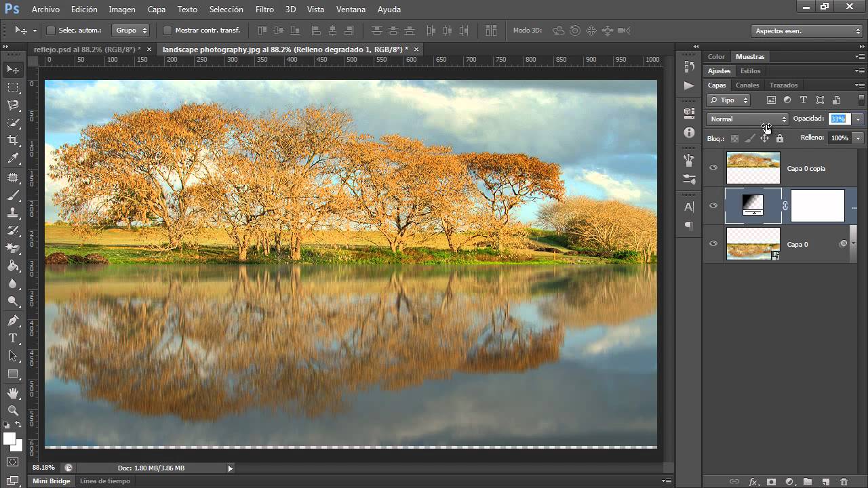868x488 pixels.
Task: Open the Selección menu
Action: click(226, 9)
